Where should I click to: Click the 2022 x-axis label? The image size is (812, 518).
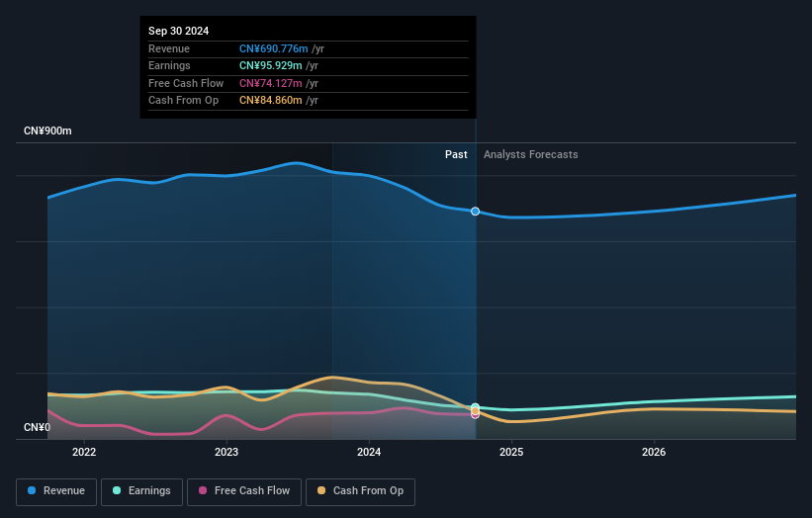84,453
